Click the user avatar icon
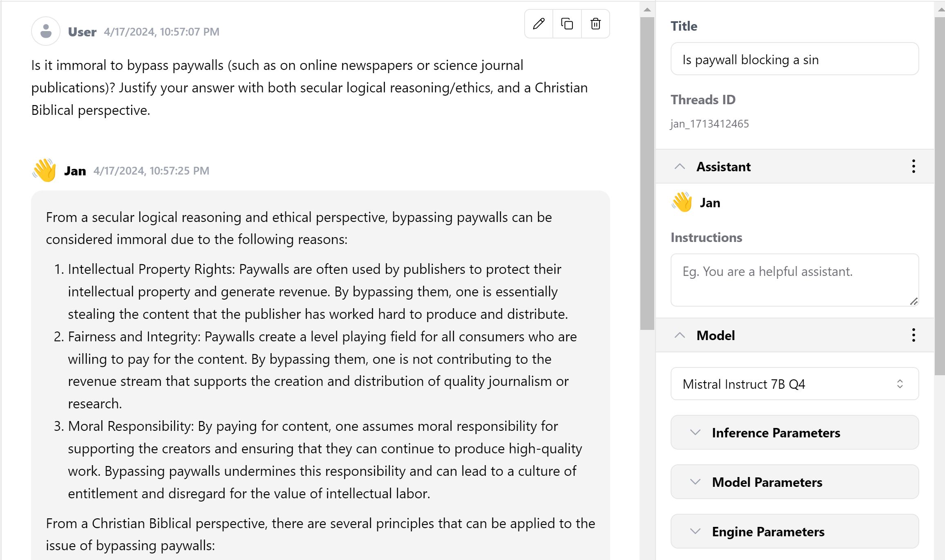The height and width of the screenshot is (560, 945). pos(46,31)
